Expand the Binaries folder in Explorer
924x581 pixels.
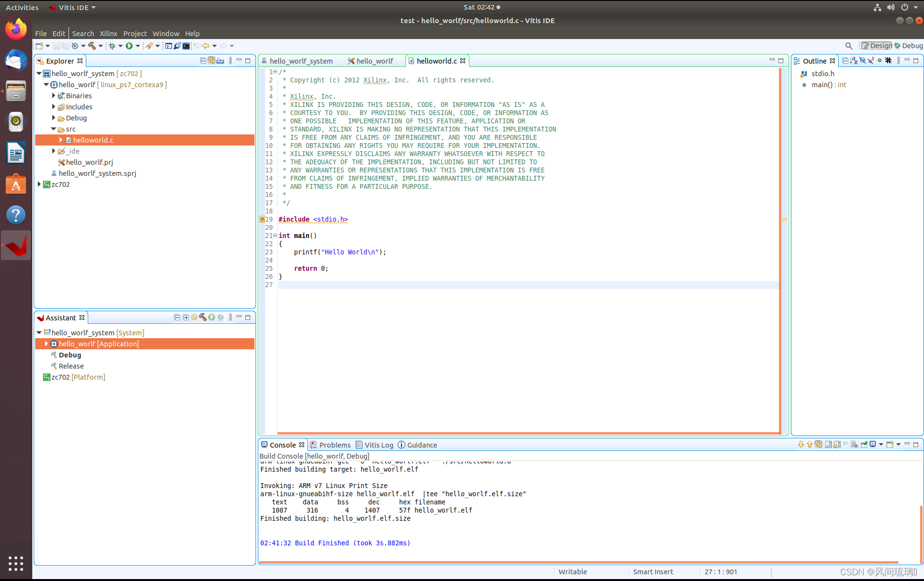point(54,96)
